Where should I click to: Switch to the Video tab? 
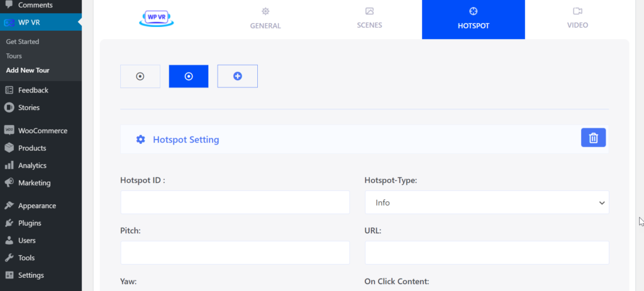tap(577, 19)
